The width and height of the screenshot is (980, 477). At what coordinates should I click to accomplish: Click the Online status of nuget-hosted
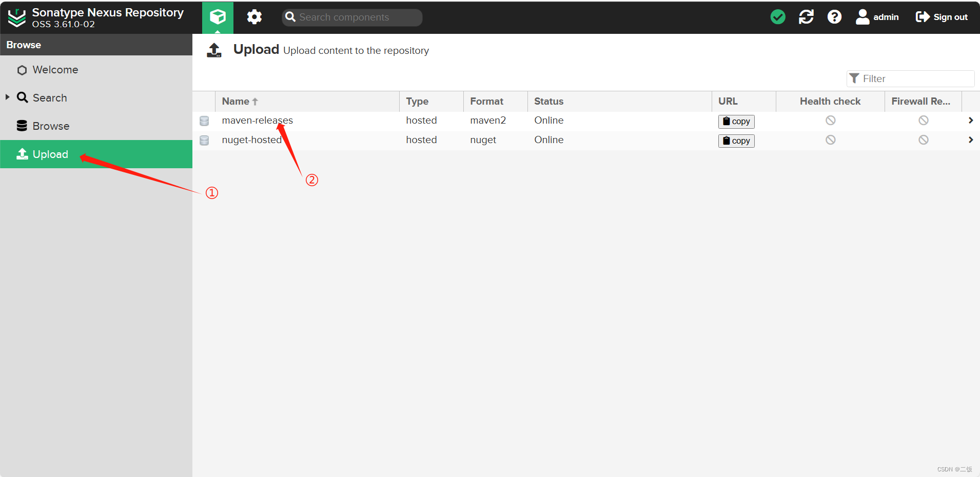pos(548,140)
